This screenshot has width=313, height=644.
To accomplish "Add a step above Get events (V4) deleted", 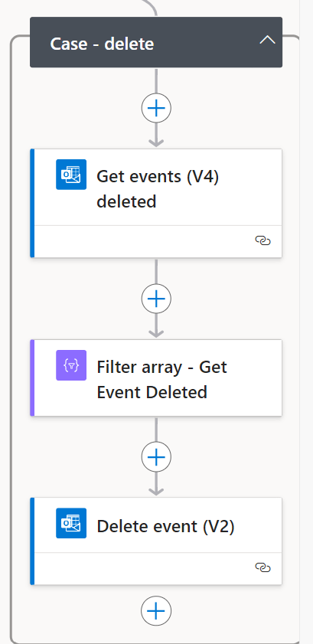I will [x=156, y=108].
